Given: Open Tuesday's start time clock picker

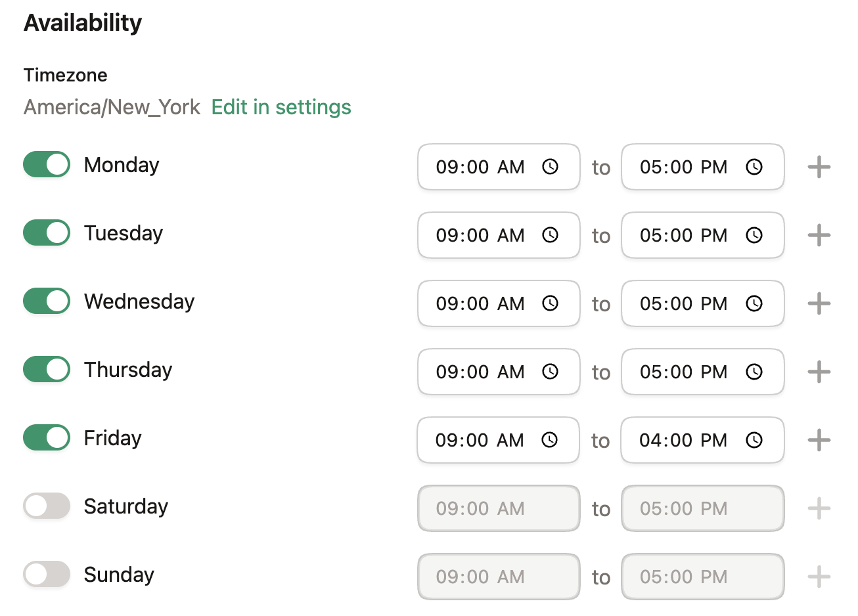Looking at the screenshot, I should pyautogui.click(x=551, y=235).
